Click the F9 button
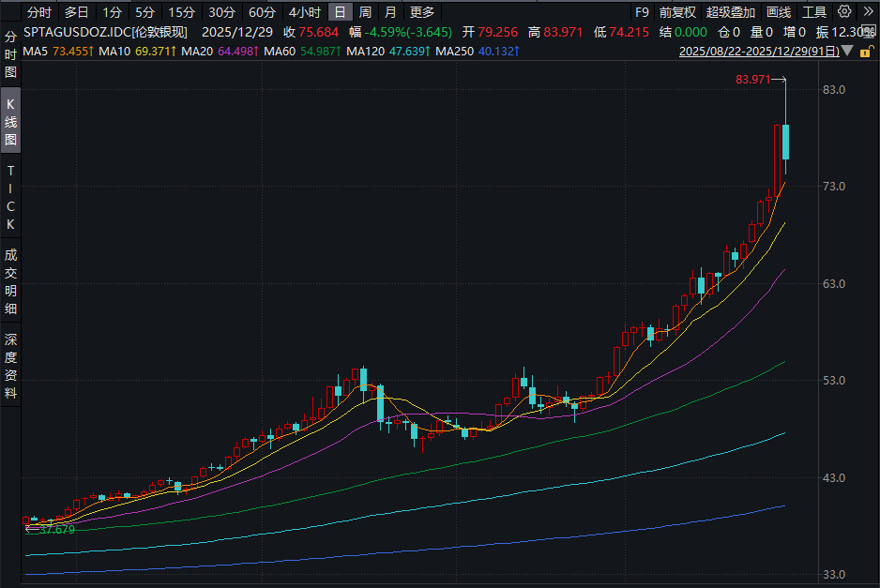This screenshot has width=880, height=588. 642,12
